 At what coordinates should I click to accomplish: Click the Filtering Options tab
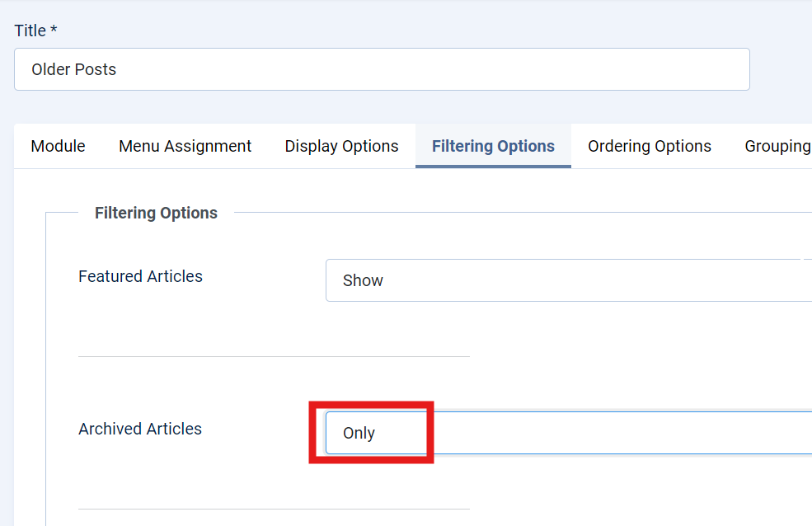click(493, 147)
